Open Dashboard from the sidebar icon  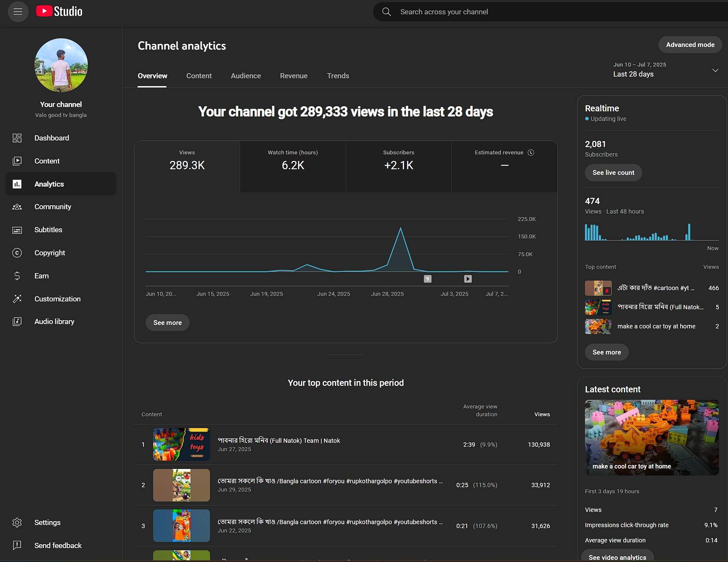click(x=17, y=138)
